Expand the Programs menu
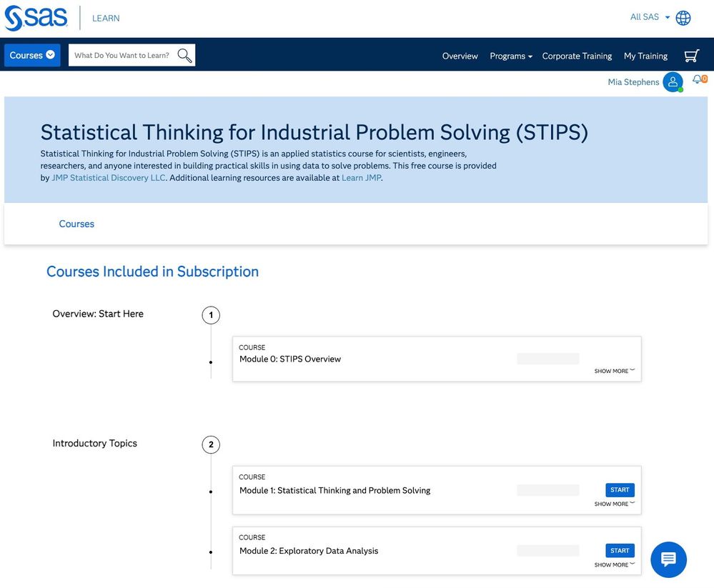 point(511,56)
